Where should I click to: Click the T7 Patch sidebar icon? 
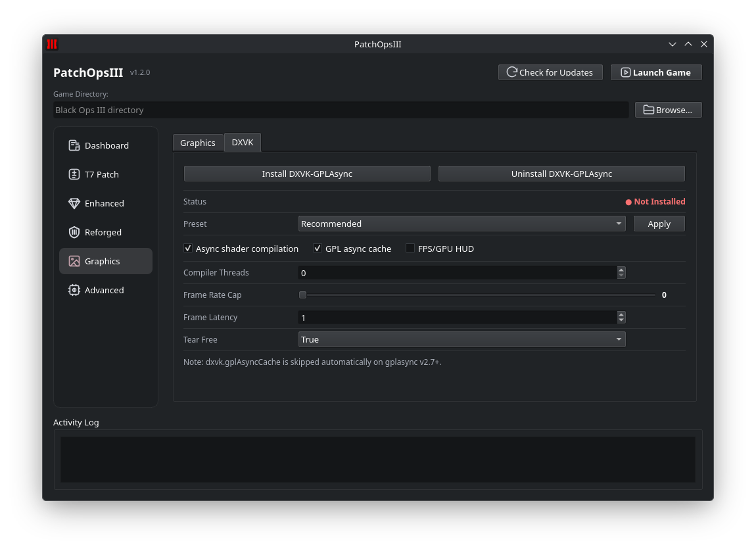[x=74, y=174]
